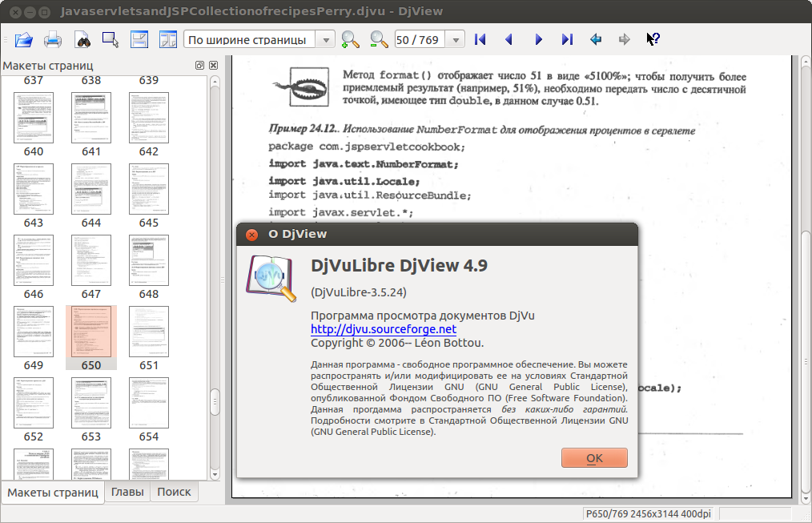
Task: Navigate forward in view history
Action: click(x=625, y=39)
